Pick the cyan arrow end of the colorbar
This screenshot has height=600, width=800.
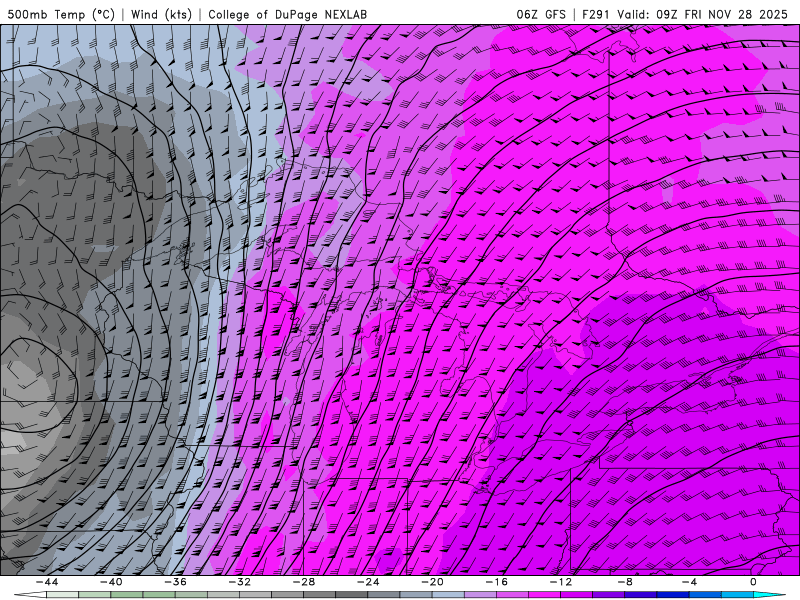point(769,595)
